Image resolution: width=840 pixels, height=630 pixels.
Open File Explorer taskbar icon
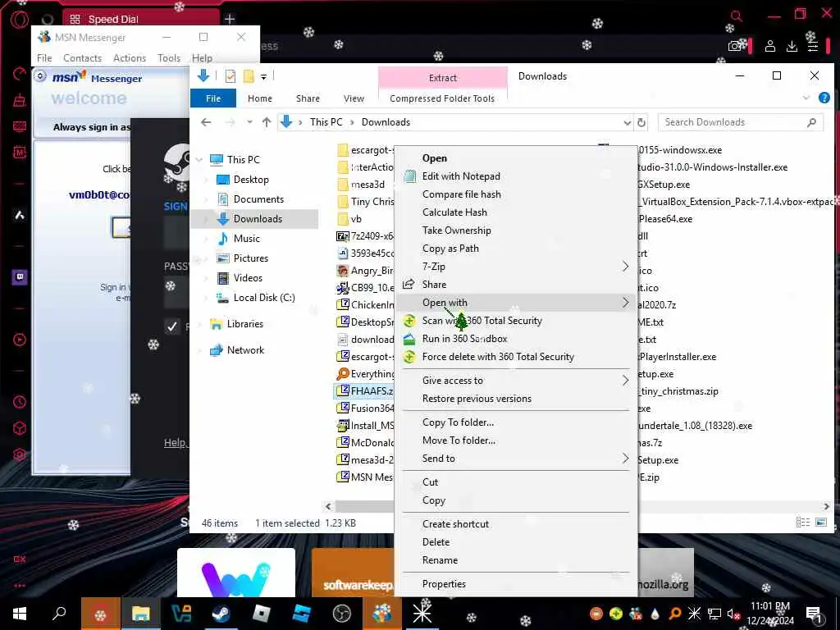pyautogui.click(x=141, y=614)
